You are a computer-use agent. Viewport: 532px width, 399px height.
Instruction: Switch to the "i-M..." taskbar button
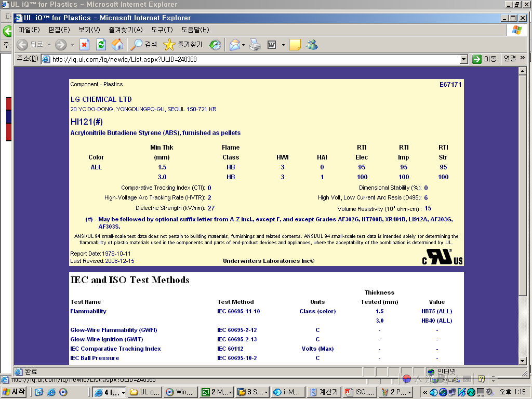pos(288,392)
